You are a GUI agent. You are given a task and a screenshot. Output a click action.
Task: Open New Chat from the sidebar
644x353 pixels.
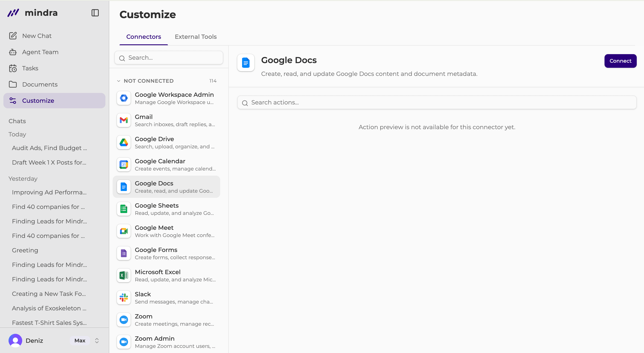click(x=54, y=36)
